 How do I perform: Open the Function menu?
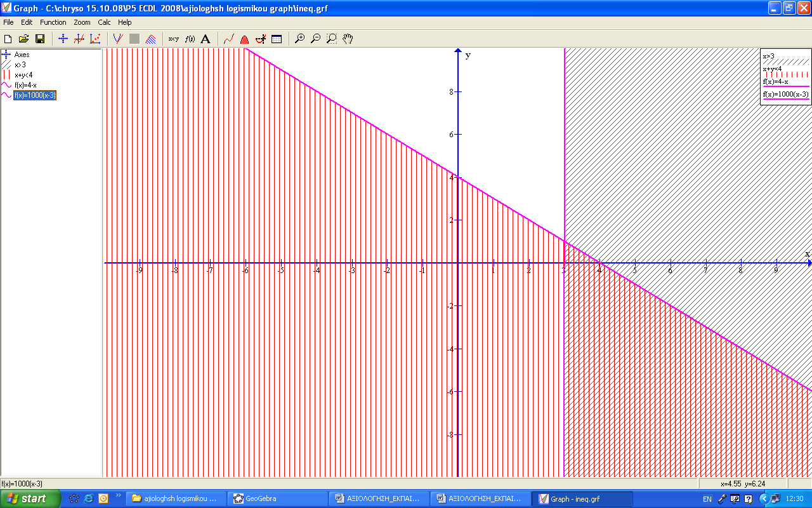(x=53, y=22)
